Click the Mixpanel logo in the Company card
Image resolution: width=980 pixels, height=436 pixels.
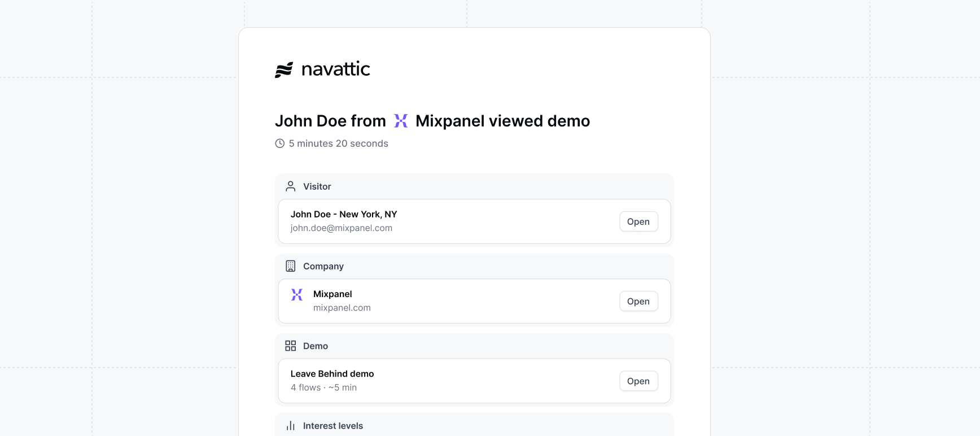[297, 294]
